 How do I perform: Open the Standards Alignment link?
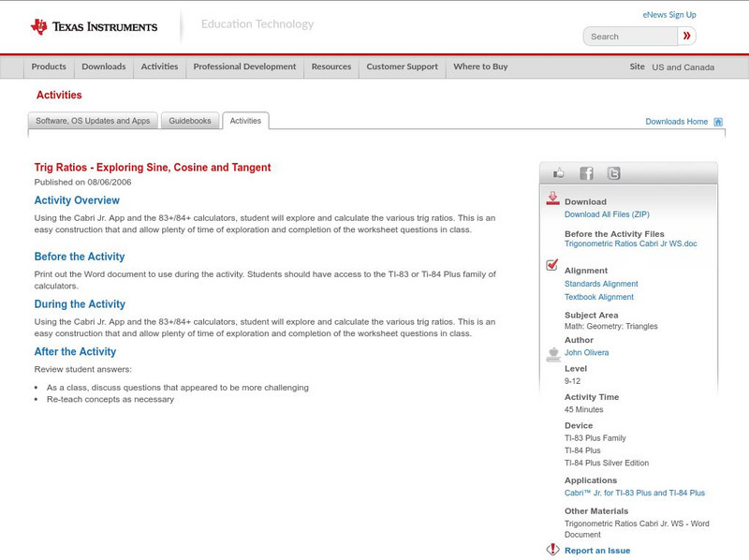click(x=601, y=284)
